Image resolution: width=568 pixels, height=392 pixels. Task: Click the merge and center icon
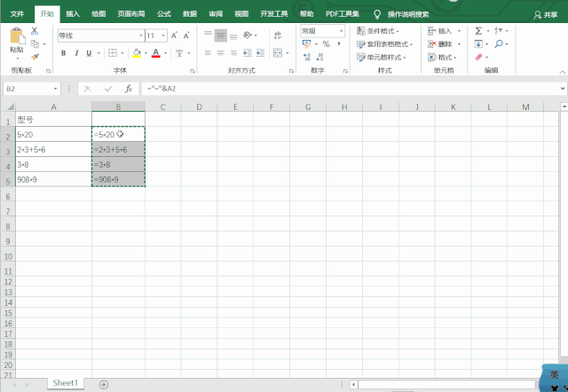tap(278, 53)
